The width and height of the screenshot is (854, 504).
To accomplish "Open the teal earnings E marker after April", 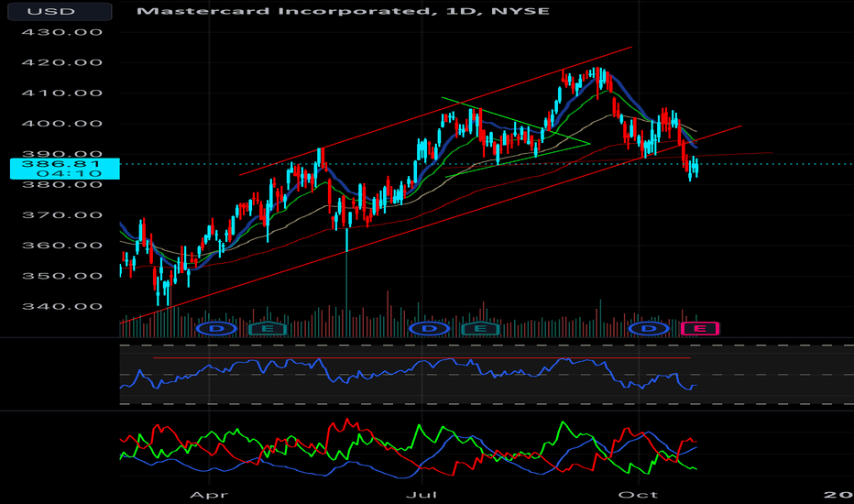I will [x=268, y=329].
